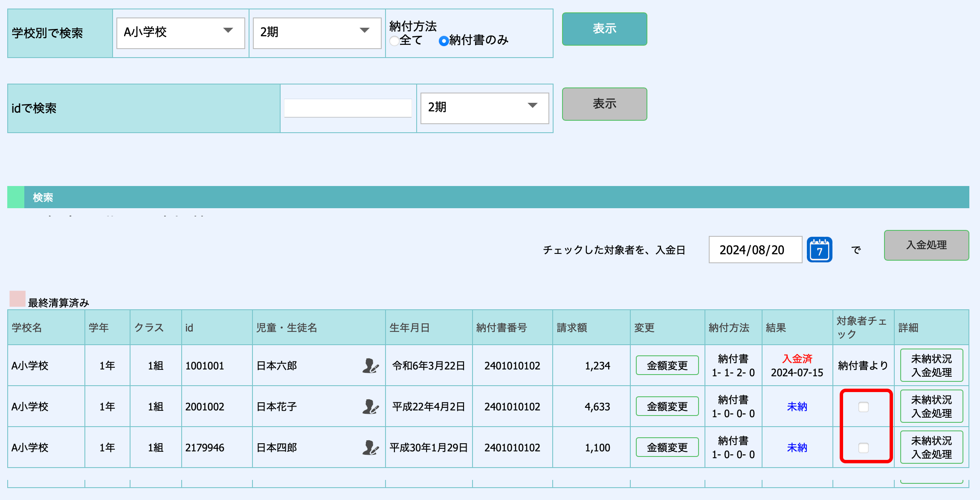980x500 pixels.
Task: Click edit-user icon beside 日本花子
Action: coord(370,407)
